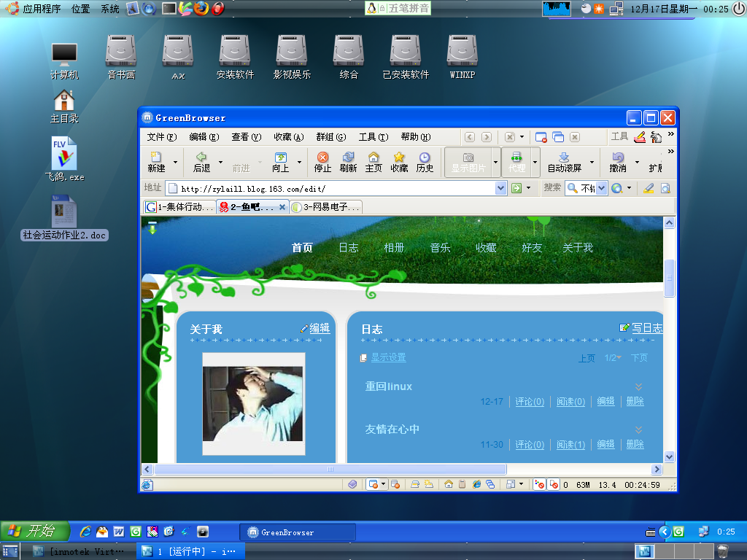This screenshot has width=747, height=560.
Task: Click the vertical scrollbar thumb of the page
Action: pos(670,278)
